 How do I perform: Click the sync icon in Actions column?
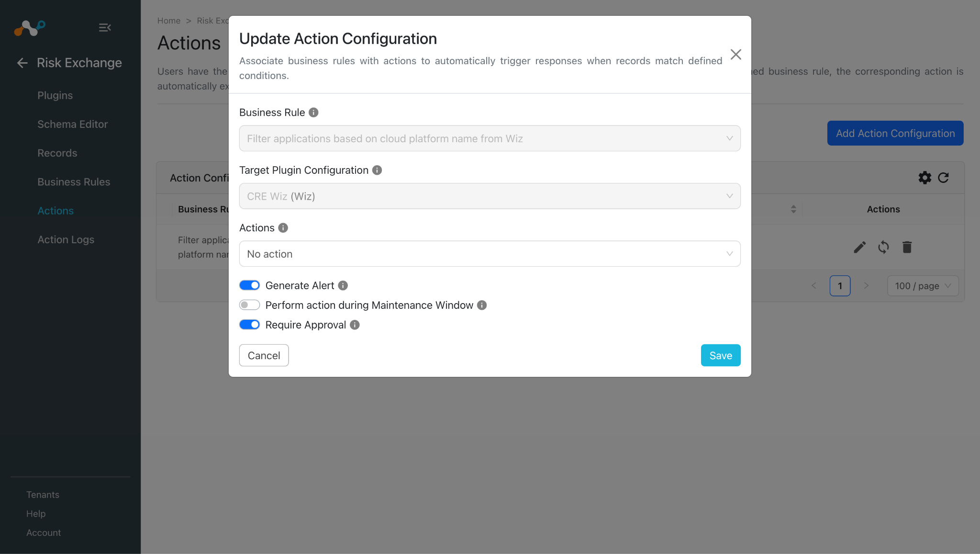pyautogui.click(x=883, y=247)
